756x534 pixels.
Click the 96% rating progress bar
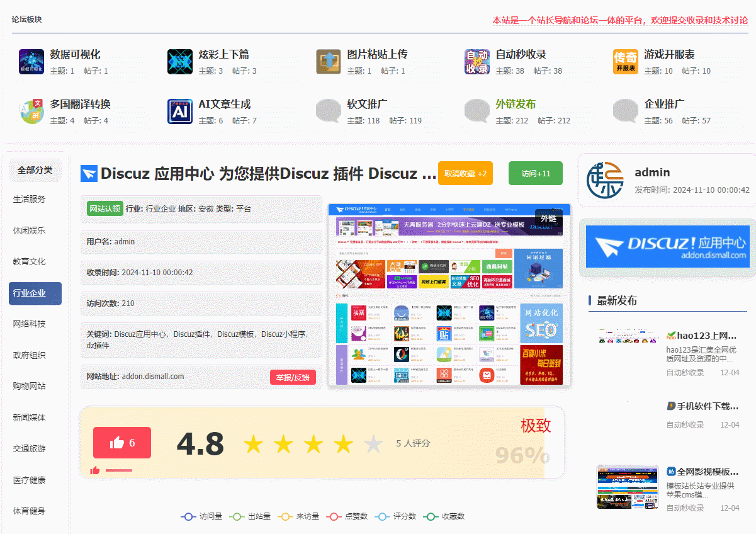322,442
